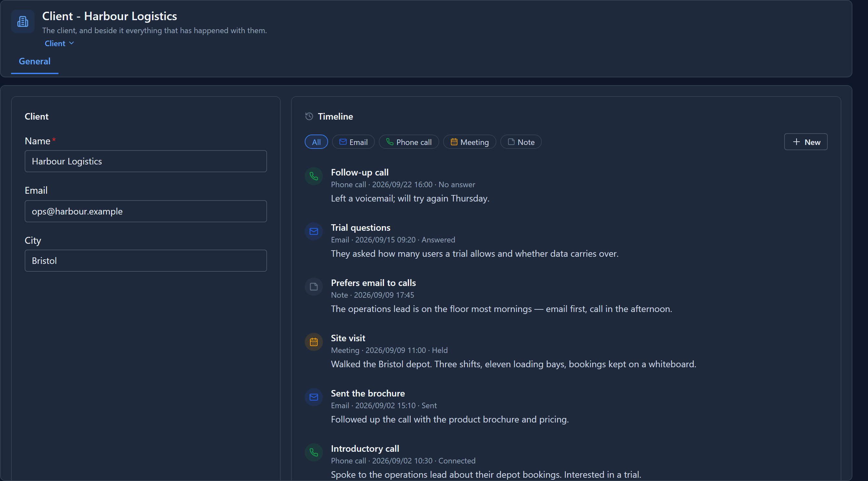
Task: Click the calendar icon beside Site visit
Action: point(314,342)
